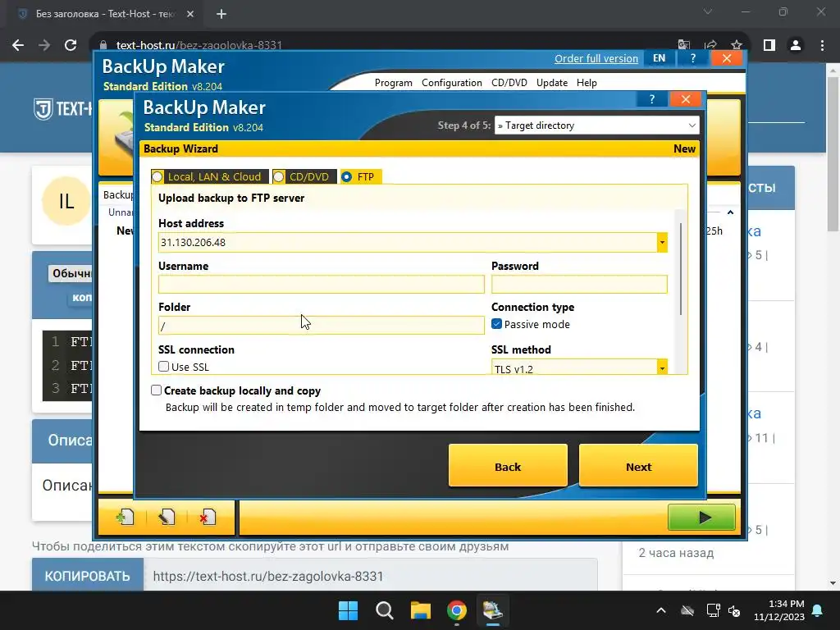
Task: Click the browser page vertical scrollbar
Action: (x=833, y=153)
